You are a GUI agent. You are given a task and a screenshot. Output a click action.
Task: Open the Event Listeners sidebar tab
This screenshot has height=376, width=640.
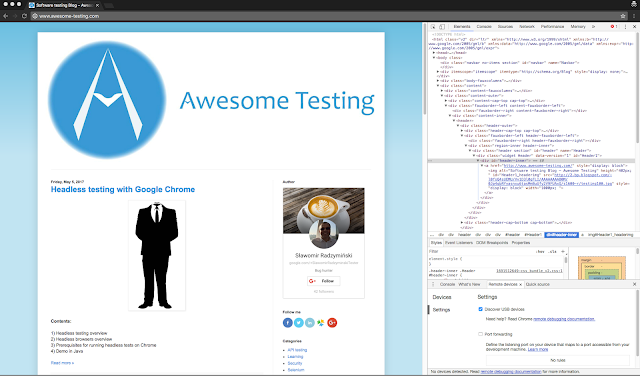pyautogui.click(x=459, y=243)
